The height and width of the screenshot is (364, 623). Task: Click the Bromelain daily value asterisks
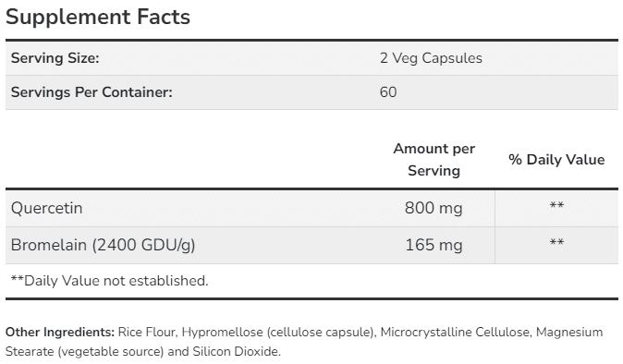pyautogui.click(x=556, y=242)
